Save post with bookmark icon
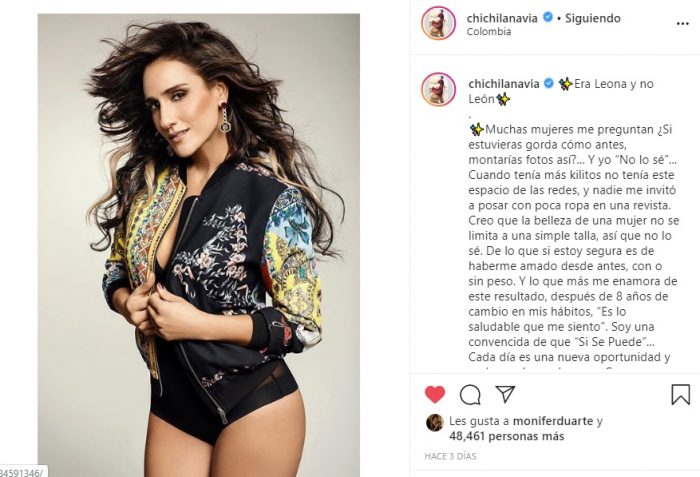 [680, 394]
